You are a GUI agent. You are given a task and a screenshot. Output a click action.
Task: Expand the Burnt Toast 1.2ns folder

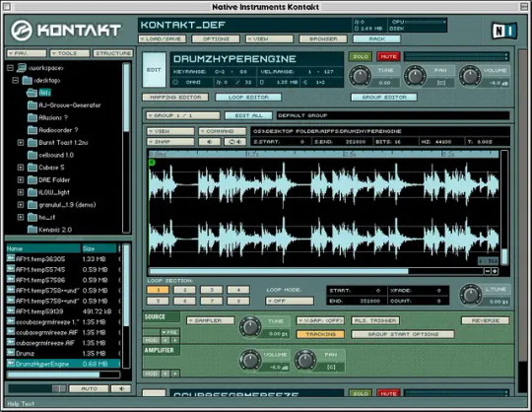21,143
